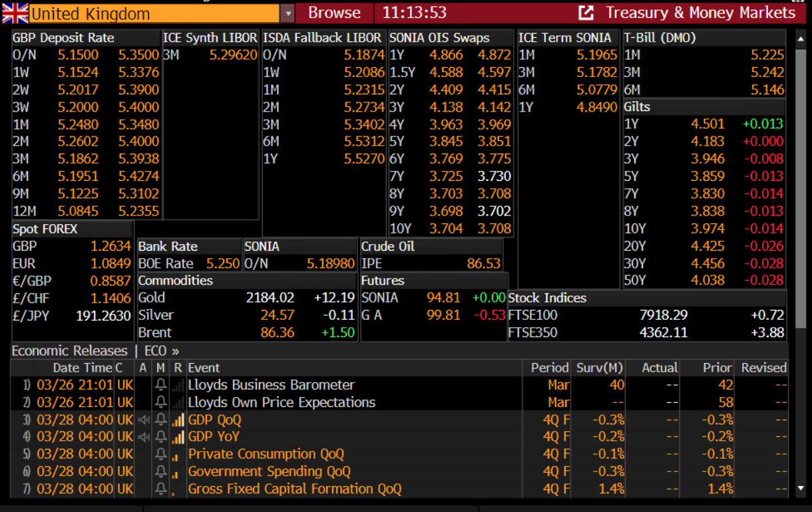
Task: Toggle alert bell for Lloyds Own Price Expectations
Action: 160,402
